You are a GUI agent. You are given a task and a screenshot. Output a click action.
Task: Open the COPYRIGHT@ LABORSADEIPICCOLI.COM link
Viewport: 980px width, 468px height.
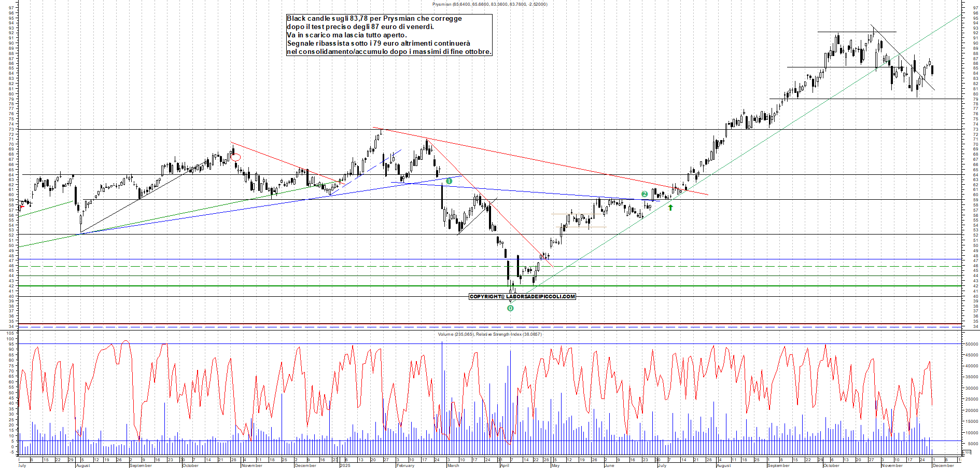coord(522,296)
